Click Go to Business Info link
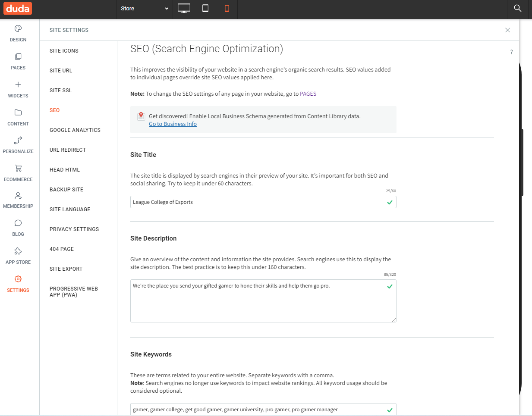Viewport: 532px width, 416px height. point(173,124)
